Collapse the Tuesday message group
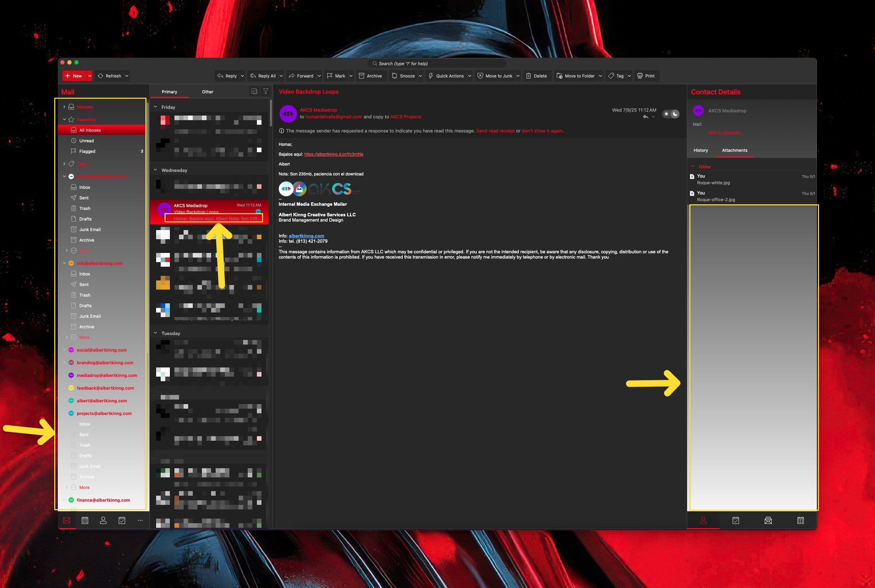875x588 pixels. [x=155, y=333]
